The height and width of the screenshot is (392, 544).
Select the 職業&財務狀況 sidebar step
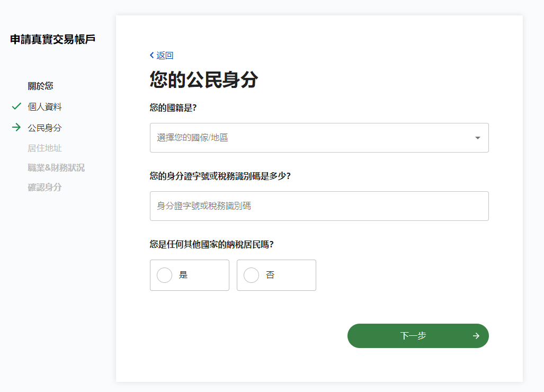pos(56,168)
